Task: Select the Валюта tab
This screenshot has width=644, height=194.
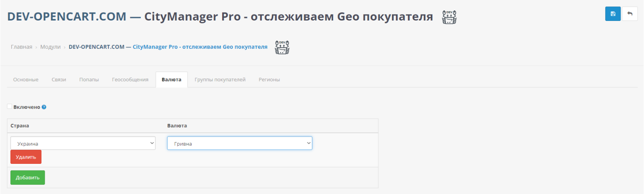Action: [171, 80]
